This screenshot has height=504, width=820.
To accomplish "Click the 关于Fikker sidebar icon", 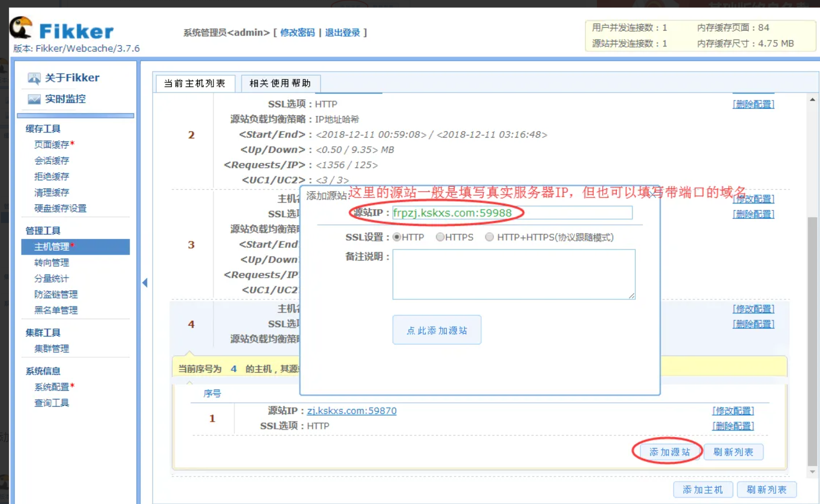I will [x=34, y=78].
